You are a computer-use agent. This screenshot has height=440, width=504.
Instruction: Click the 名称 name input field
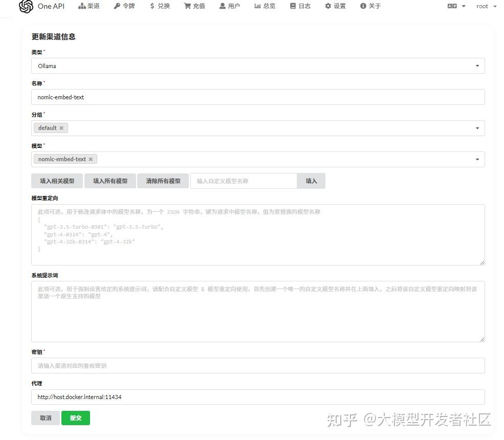(x=258, y=97)
